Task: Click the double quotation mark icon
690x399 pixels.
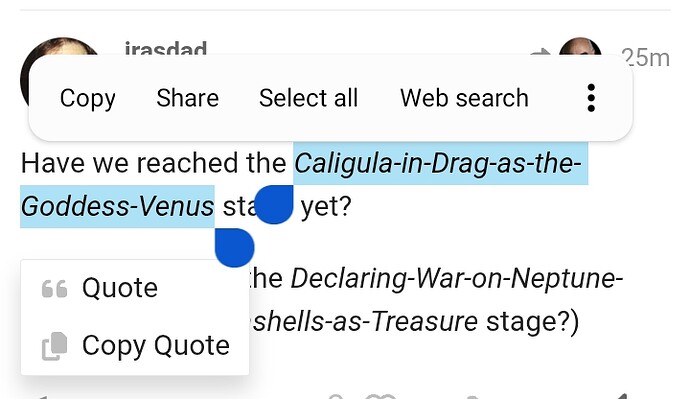Action: (55, 289)
